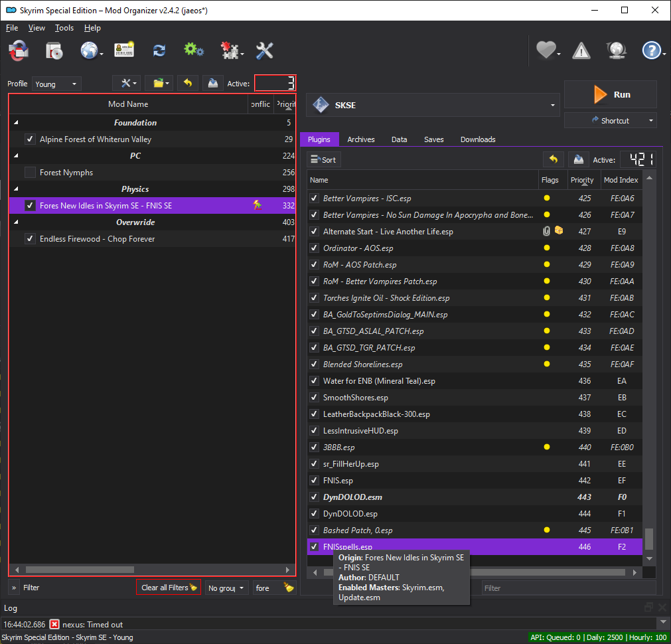Sort plugins by Mod Index column header
This screenshot has width=671, height=644.
pos(621,180)
